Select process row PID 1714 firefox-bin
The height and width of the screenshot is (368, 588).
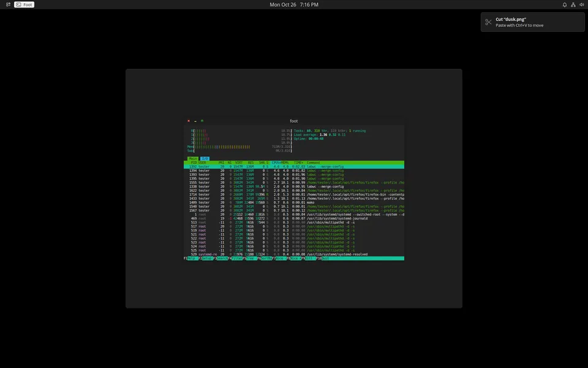click(294, 194)
